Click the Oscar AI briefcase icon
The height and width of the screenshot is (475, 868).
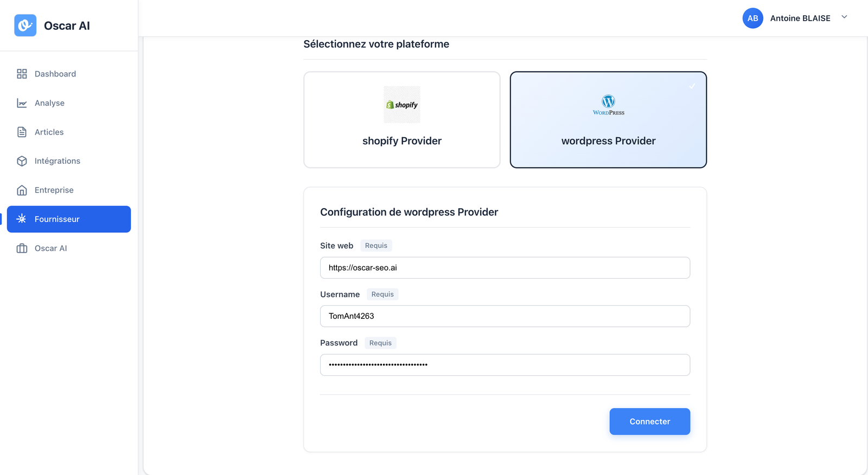pos(22,248)
